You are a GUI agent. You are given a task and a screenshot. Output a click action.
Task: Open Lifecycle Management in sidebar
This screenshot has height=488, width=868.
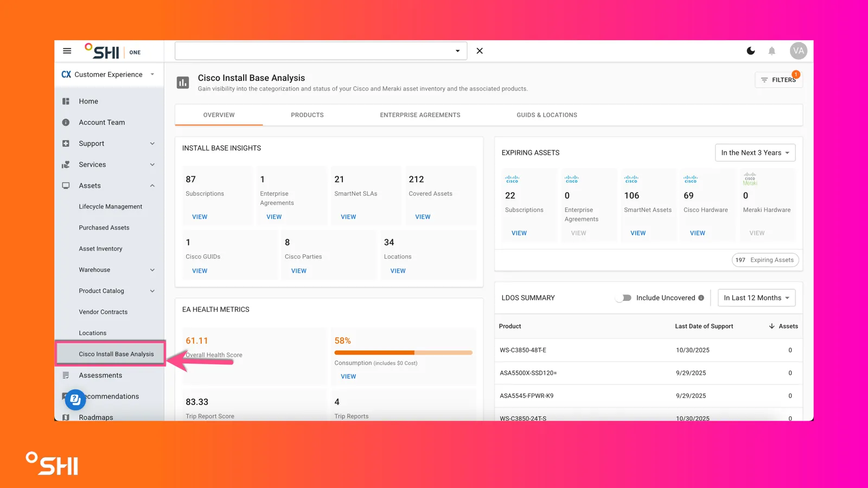click(111, 207)
